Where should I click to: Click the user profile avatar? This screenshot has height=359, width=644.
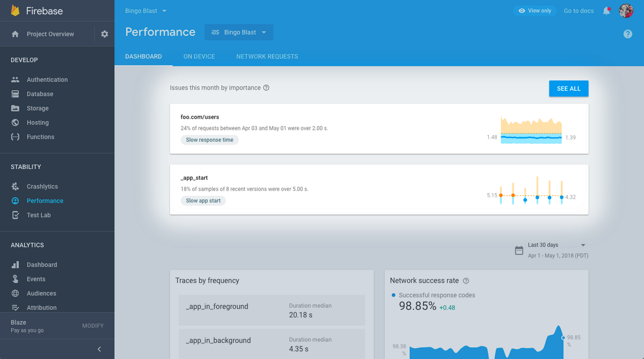[x=626, y=11]
